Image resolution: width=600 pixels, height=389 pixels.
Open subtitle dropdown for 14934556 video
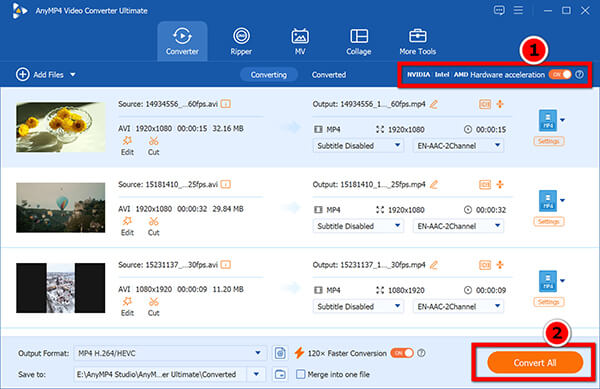tap(358, 145)
